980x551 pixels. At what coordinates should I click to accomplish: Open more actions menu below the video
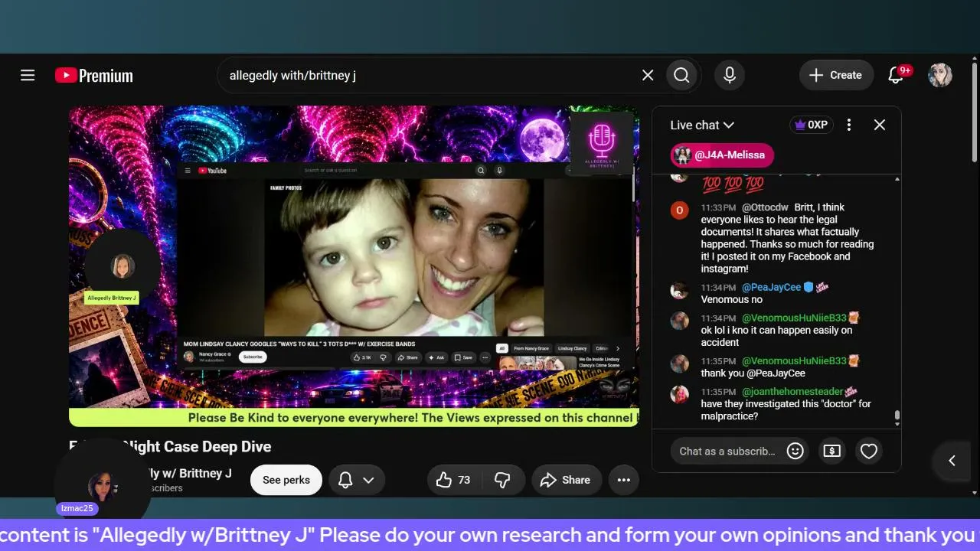pyautogui.click(x=624, y=480)
